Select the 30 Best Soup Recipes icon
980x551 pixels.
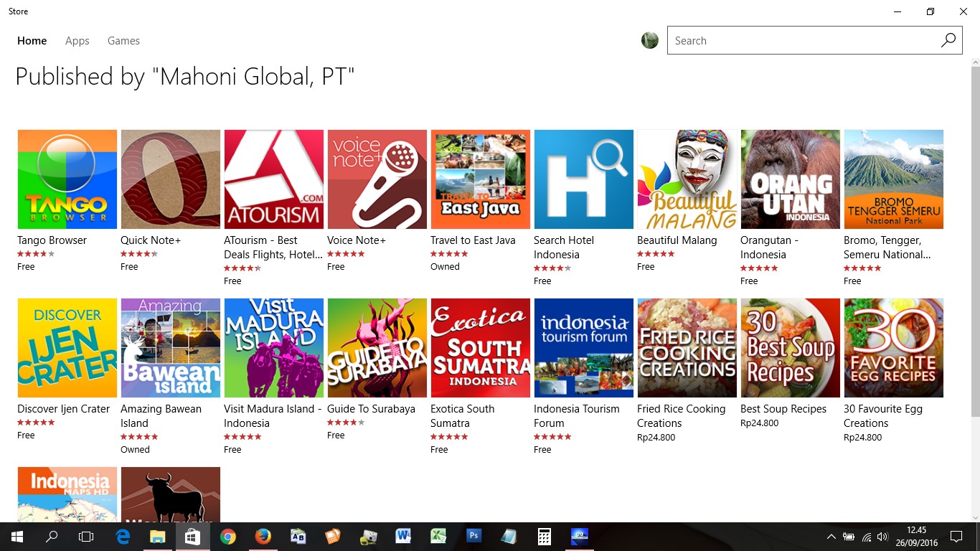791,348
